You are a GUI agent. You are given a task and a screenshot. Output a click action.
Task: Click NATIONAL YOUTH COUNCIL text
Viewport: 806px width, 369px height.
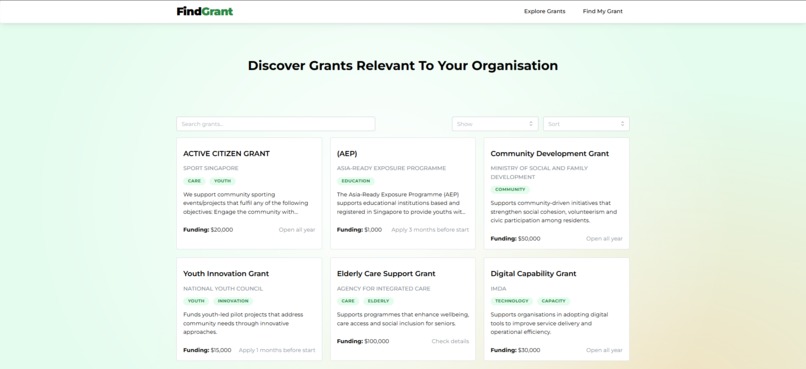coord(223,288)
